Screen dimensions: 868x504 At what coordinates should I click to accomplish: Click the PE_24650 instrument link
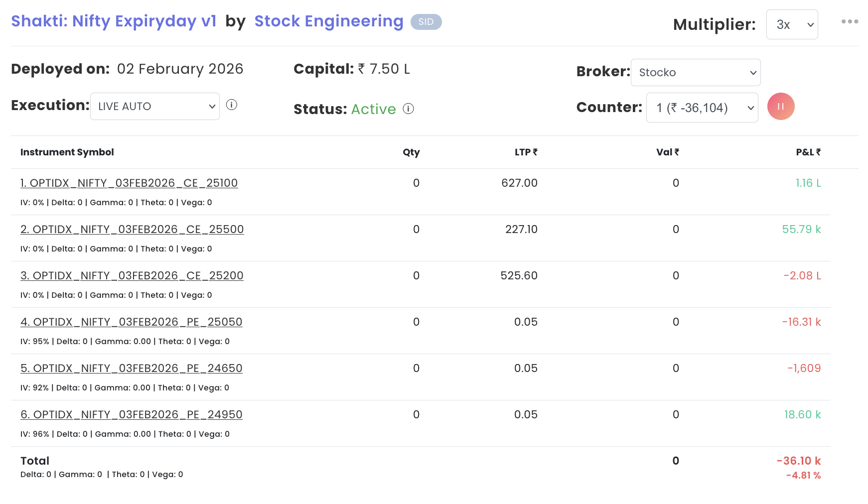point(131,369)
